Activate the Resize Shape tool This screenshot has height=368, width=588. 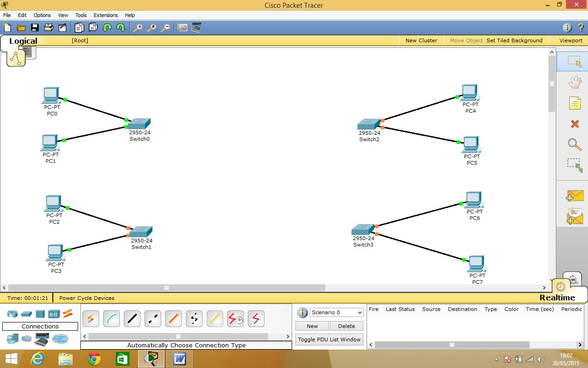coord(575,165)
